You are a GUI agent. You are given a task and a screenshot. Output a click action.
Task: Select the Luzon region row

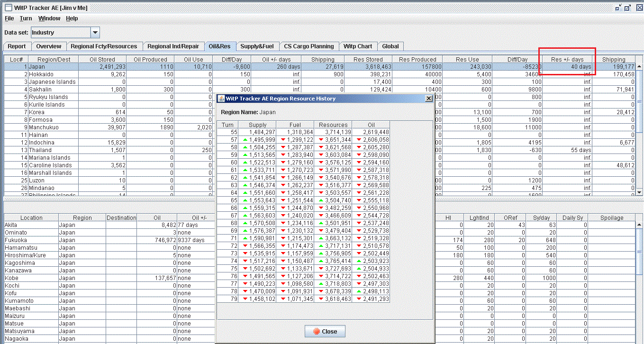pyautogui.click(x=320, y=181)
